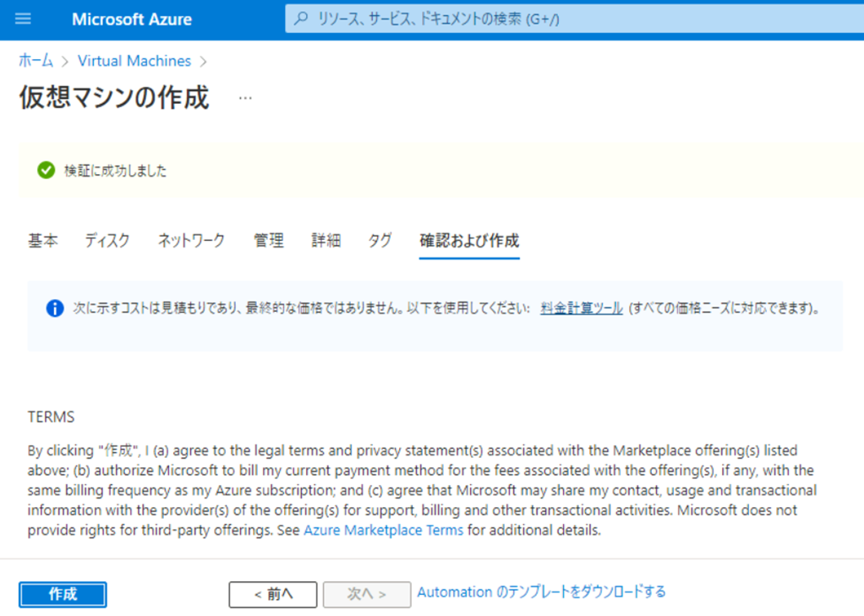Open the hamburger portal menu

[23, 19]
